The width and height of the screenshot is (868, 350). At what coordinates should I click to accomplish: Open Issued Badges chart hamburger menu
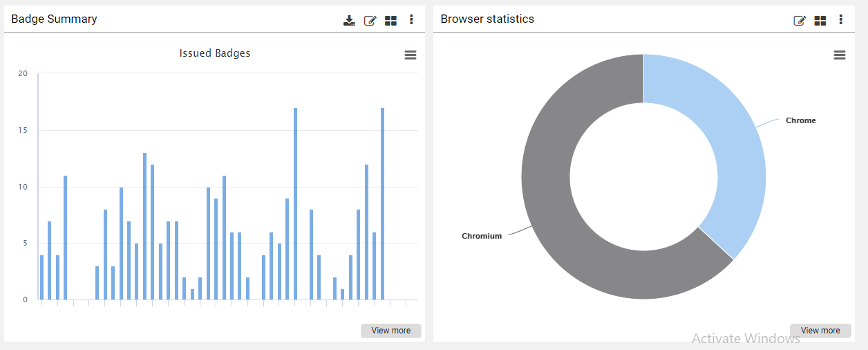[x=411, y=55]
